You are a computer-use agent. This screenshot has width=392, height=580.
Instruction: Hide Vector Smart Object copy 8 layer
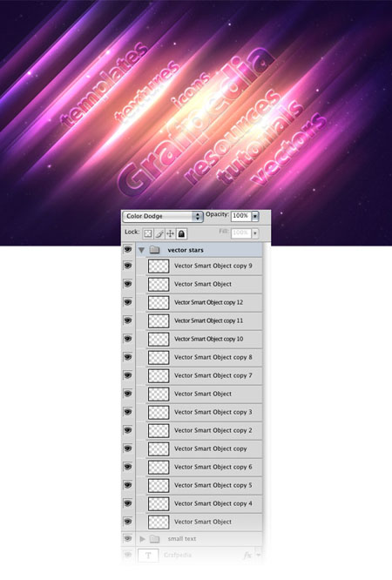coord(128,357)
